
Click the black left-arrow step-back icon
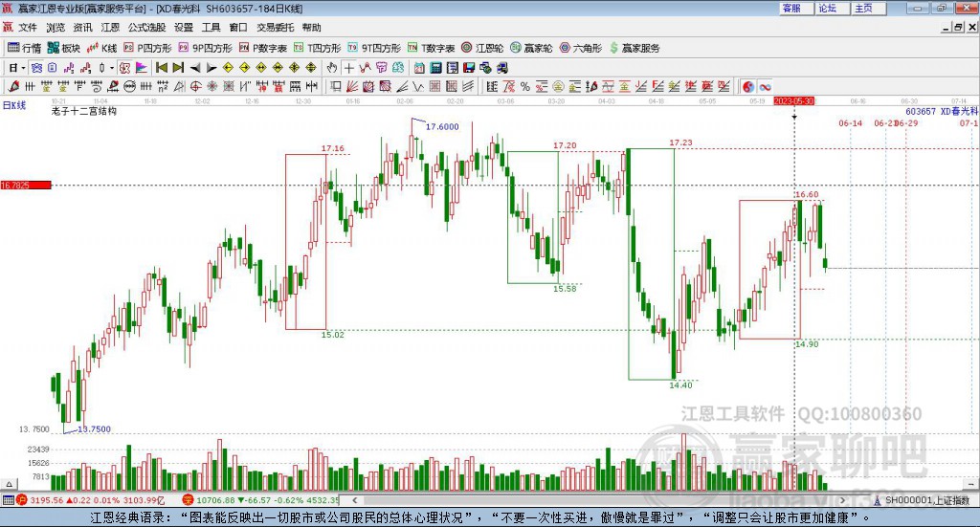[x=195, y=68]
